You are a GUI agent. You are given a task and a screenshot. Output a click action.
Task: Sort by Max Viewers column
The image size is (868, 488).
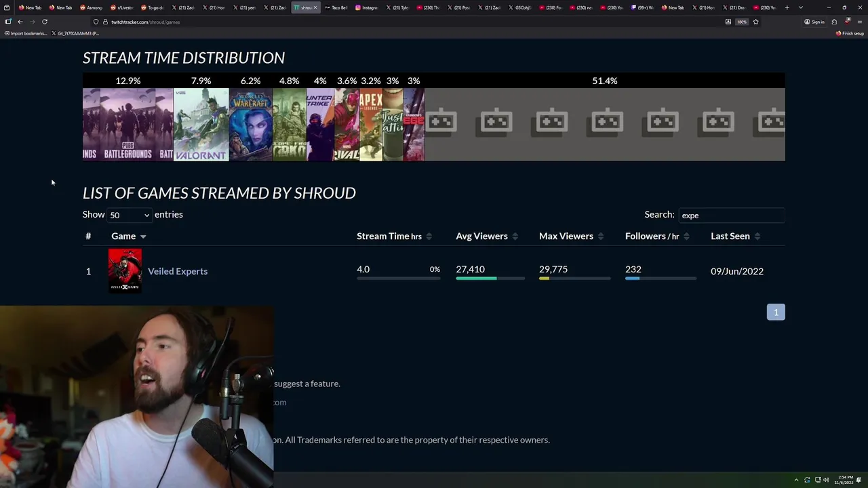[571, 236]
